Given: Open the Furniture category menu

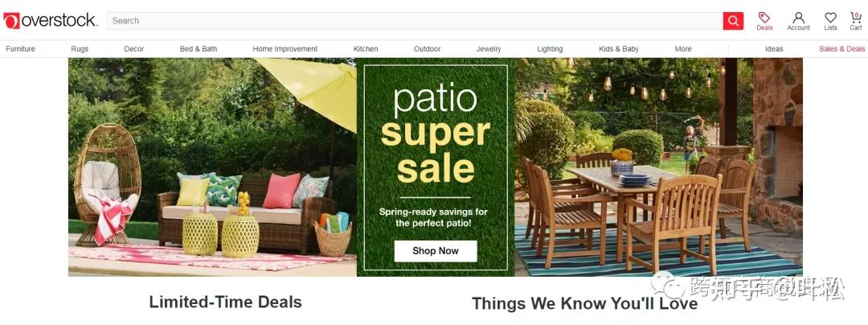Looking at the screenshot, I should point(20,49).
